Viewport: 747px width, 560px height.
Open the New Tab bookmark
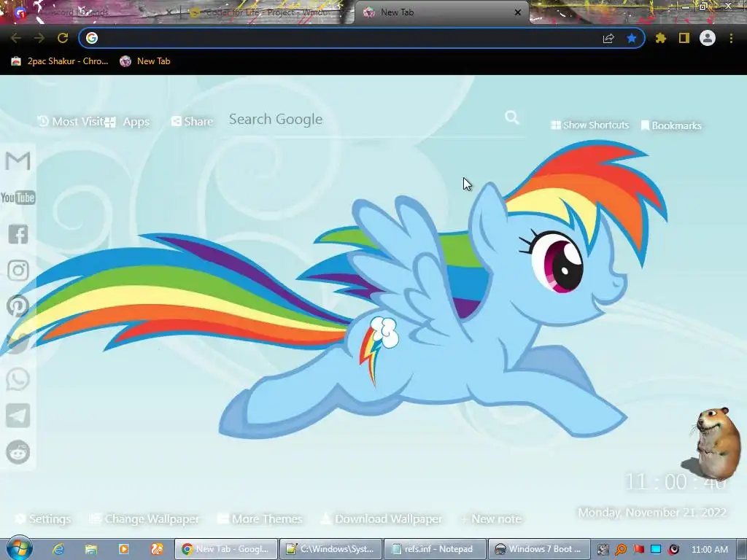point(145,61)
